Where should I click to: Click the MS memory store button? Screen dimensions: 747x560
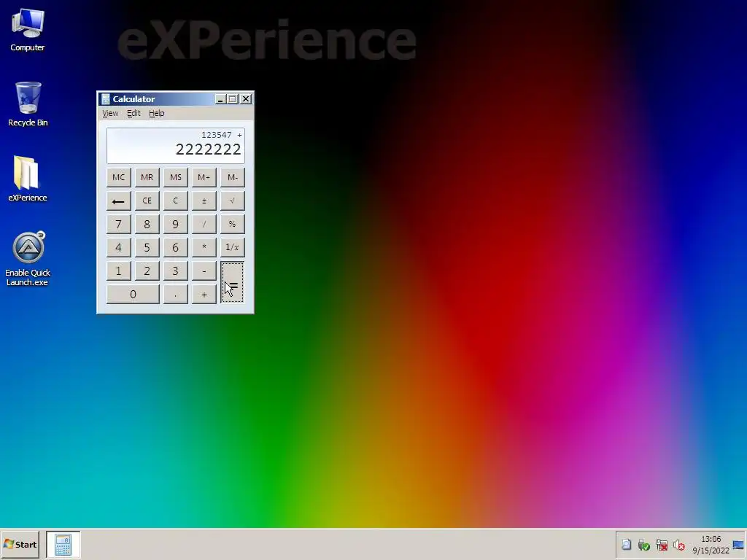pos(175,177)
